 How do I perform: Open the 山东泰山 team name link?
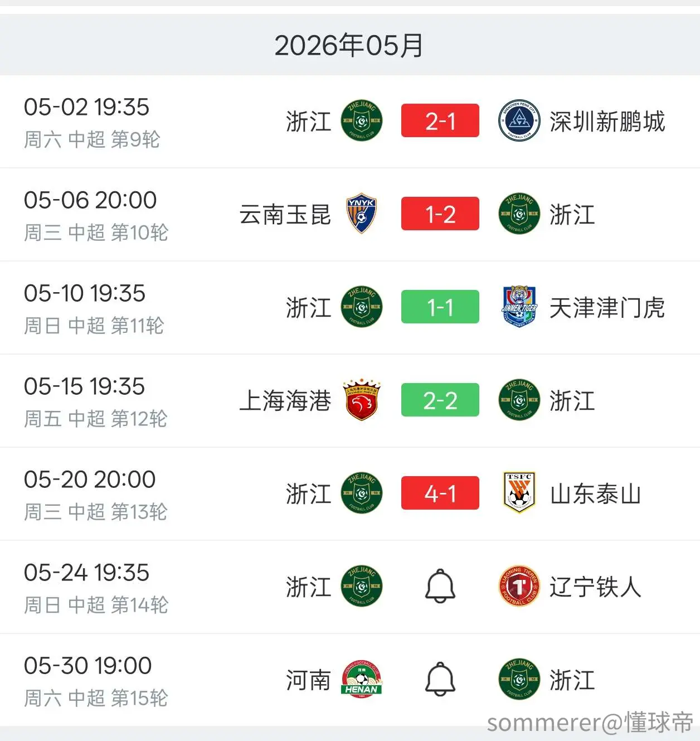click(x=595, y=494)
